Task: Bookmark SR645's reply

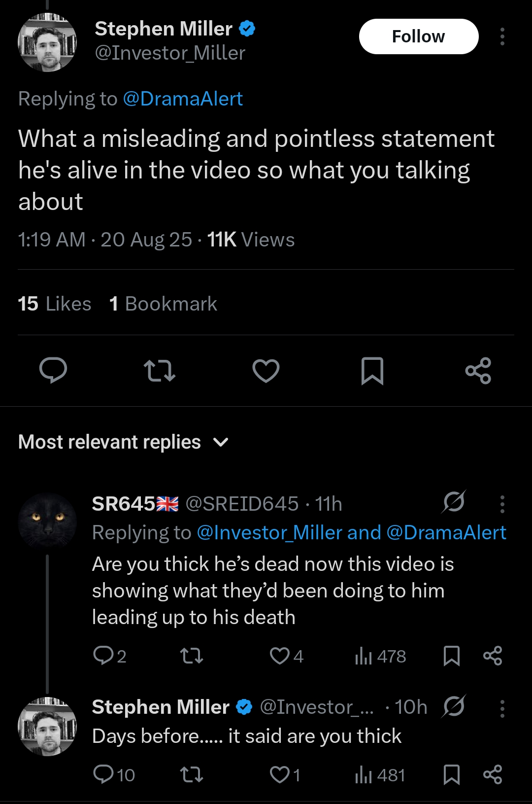Action: point(451,656)
